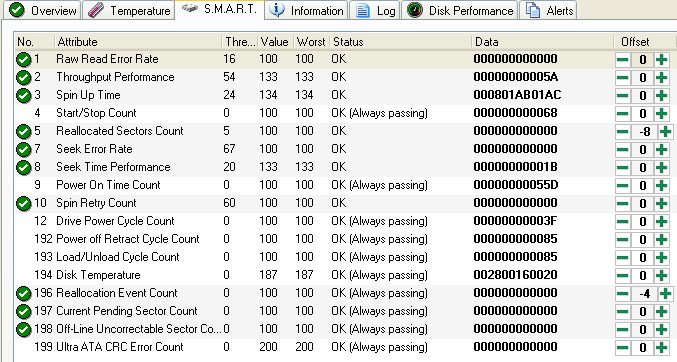Image resolution: width=677 pixels, height=362 pixels.
Task: Click data value 000801AB01AC
Action: (517, 95)
